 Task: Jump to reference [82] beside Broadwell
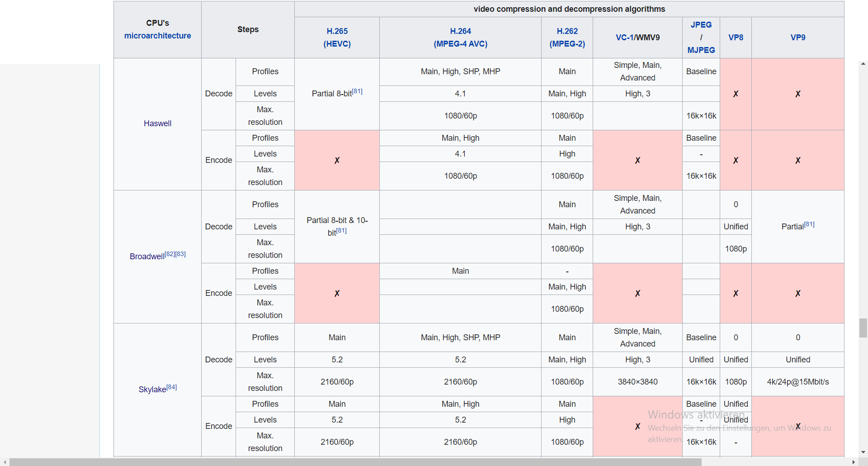pyautogui.click(x=170, y=254)
